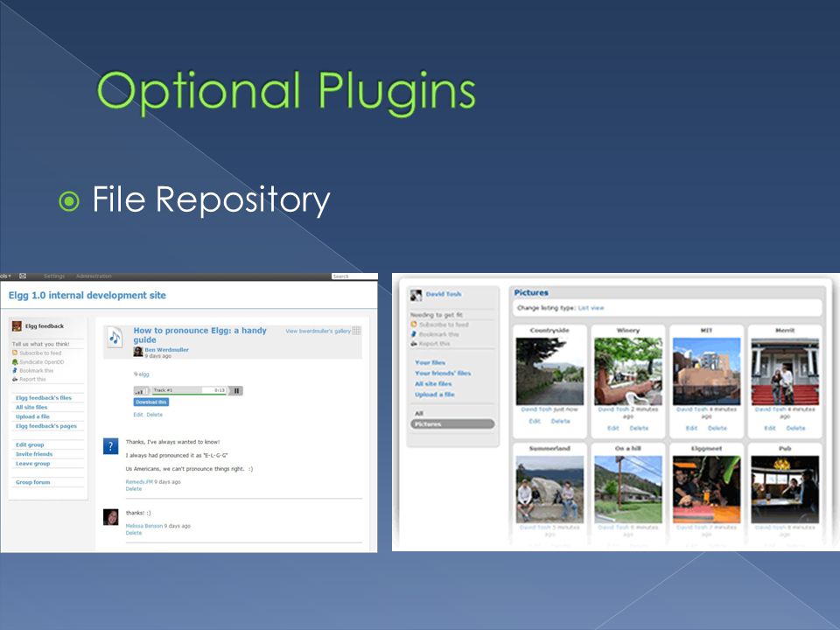Open the Winery picture thumbnail
The height and width of the screenshot is (630, 840).
pos(628,371)
